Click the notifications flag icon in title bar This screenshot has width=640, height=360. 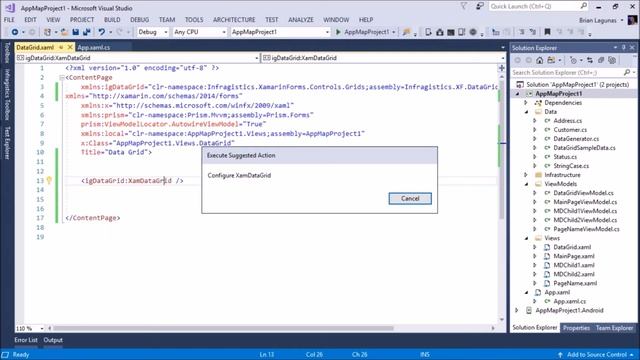point(464,6)
